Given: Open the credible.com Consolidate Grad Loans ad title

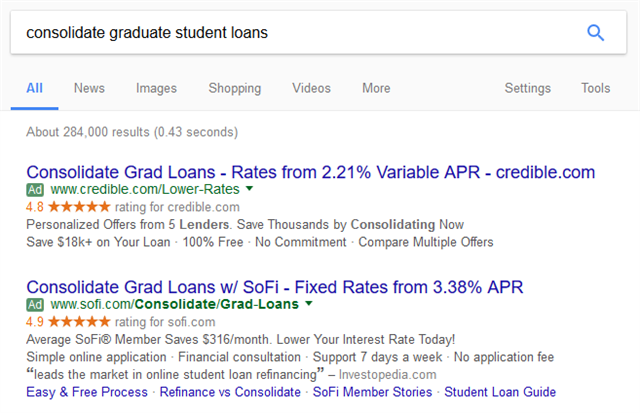Looking at the screenshot, I should click(x=311, y=172).
